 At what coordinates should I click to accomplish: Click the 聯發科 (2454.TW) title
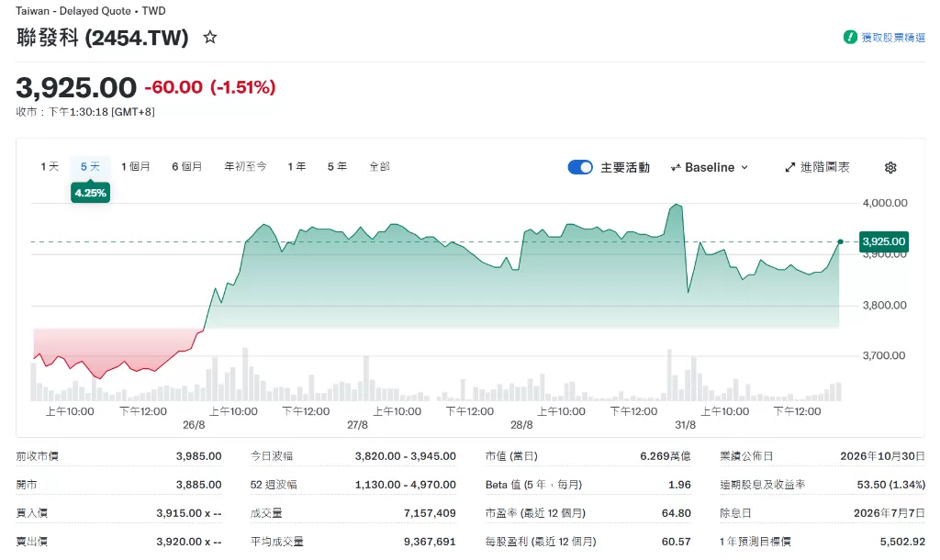[x=102, y=37]
